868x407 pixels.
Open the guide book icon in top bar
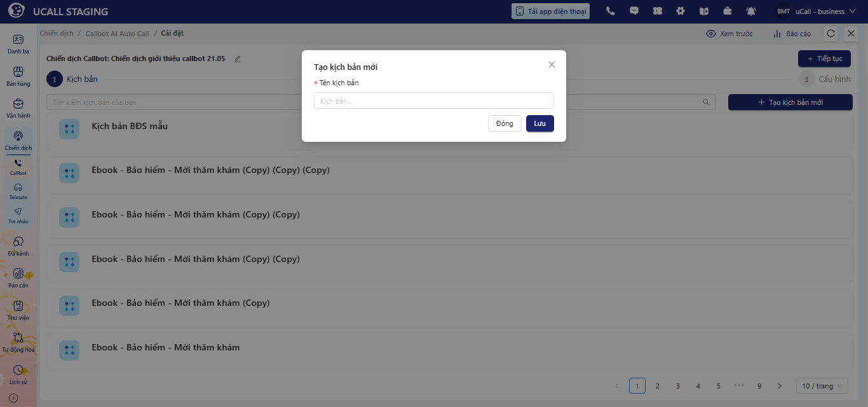(703, 11)
